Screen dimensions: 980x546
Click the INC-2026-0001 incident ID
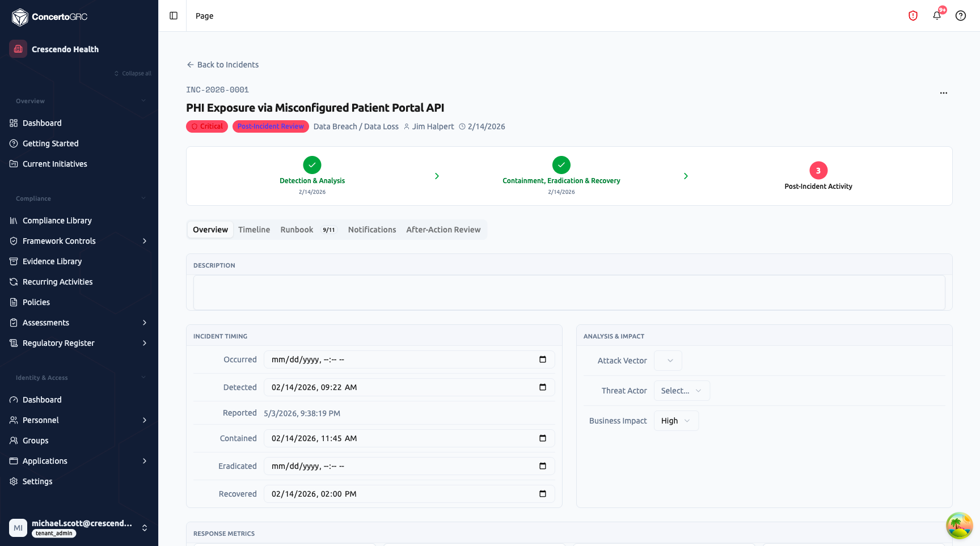(218, 90)
